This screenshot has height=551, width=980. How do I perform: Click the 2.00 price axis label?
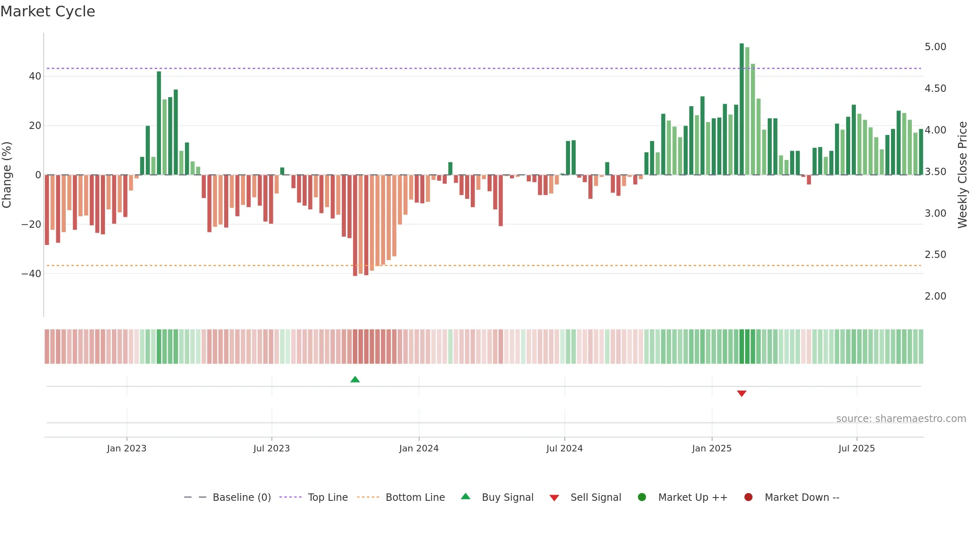935,296
